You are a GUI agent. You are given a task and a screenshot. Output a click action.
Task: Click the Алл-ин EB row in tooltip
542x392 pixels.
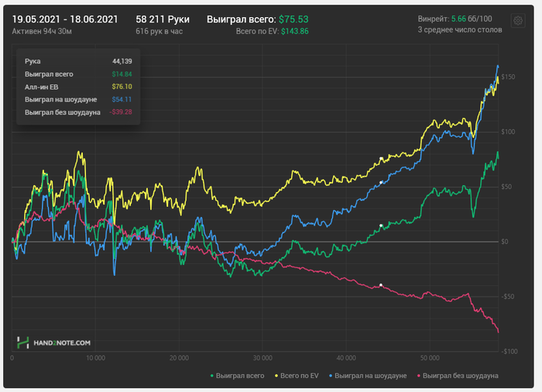point(78,87)
